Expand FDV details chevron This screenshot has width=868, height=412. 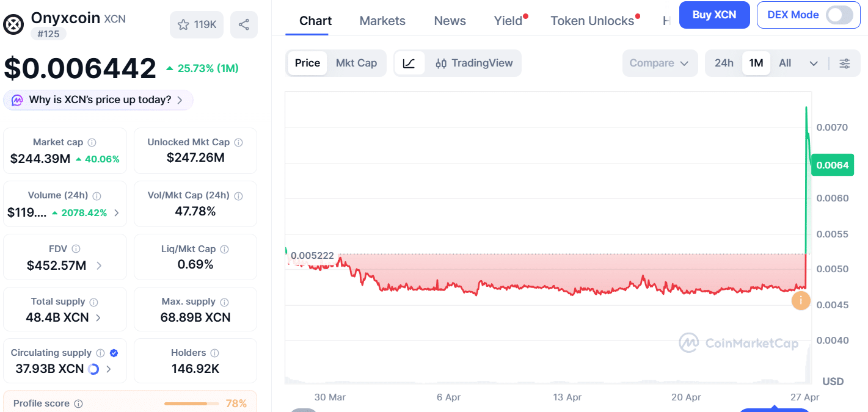[99, 266]
